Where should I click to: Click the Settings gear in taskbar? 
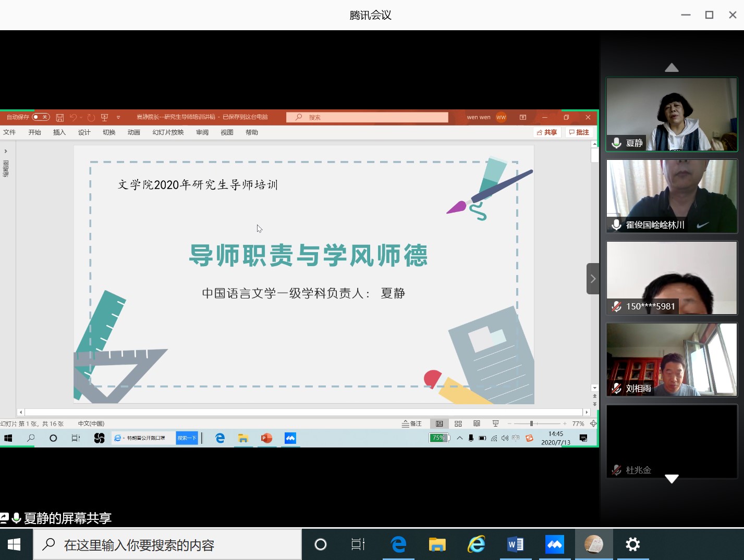(x=632, y=545)
